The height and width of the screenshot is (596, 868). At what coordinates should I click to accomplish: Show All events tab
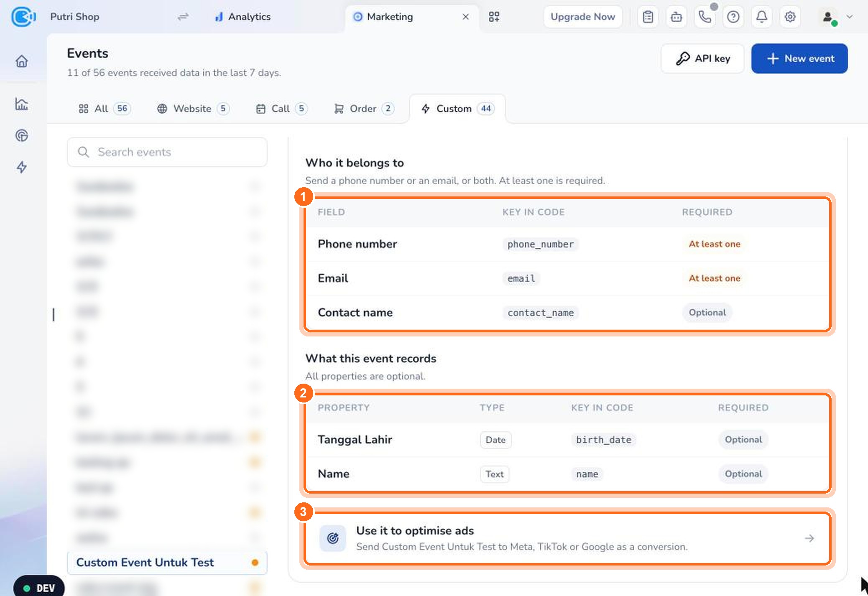(x=105, y=109)
